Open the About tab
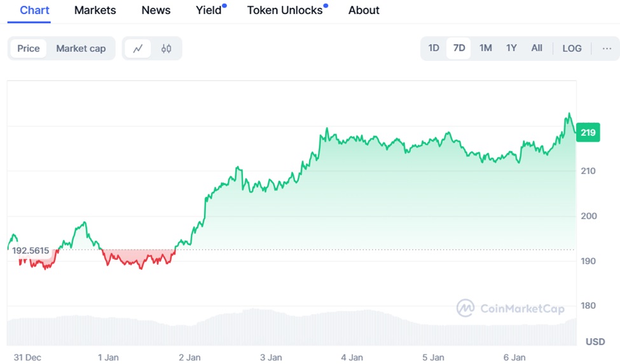 click(x=364, y=10)
